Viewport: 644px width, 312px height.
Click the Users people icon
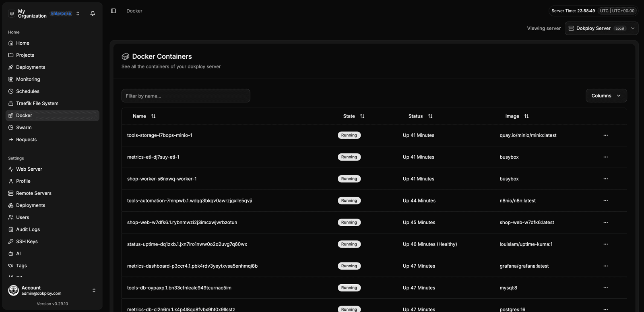[x=11, y=217]
